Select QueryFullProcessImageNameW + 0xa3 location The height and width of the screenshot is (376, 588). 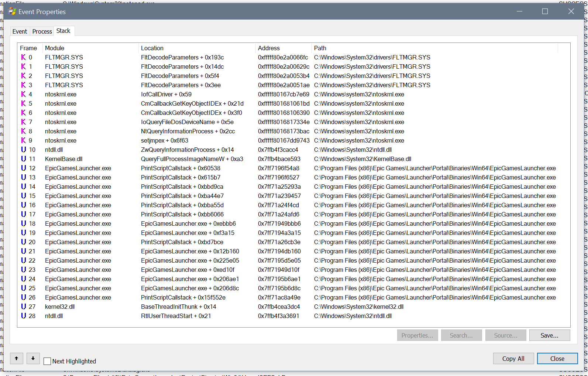point(192,159)
